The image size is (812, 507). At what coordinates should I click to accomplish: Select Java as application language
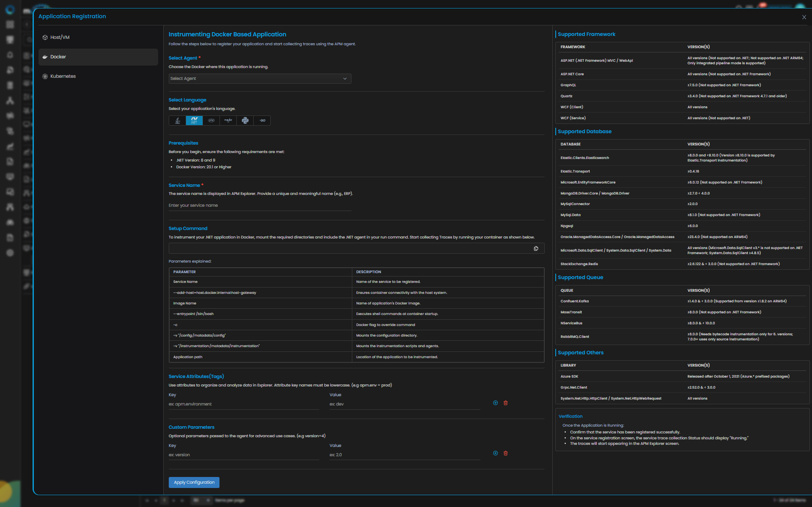click(178, 121)
